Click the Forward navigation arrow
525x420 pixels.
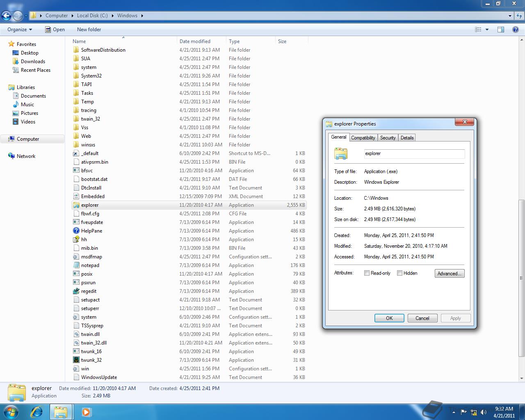pyautogui.click(x=18, y=16)
